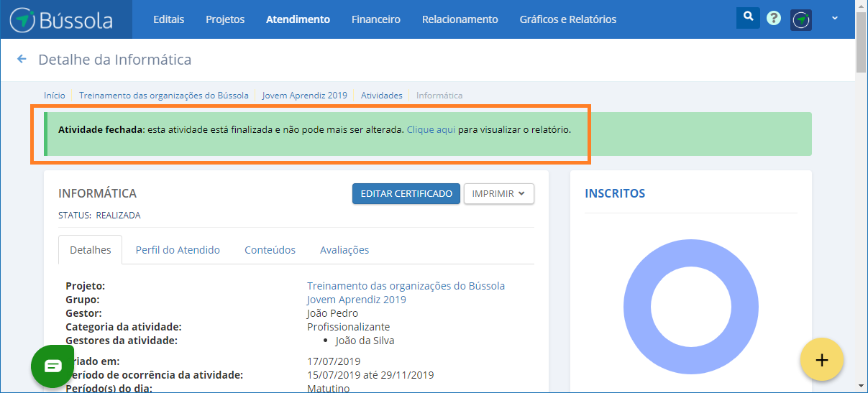Open the Treinamento das organizações project link
This screenshot has height=393, width=868.
(x=406, y=286)
